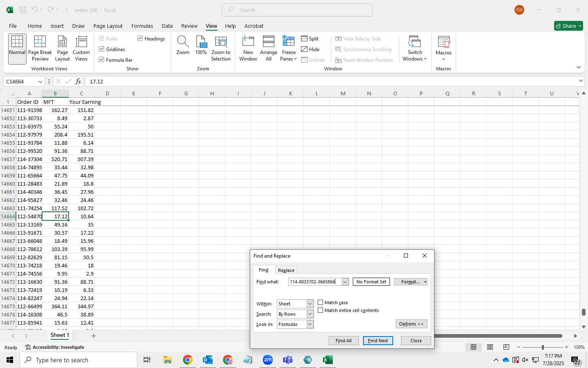Toggle the Headings checkbox
588x368 pixels.
tap(140, 38)
